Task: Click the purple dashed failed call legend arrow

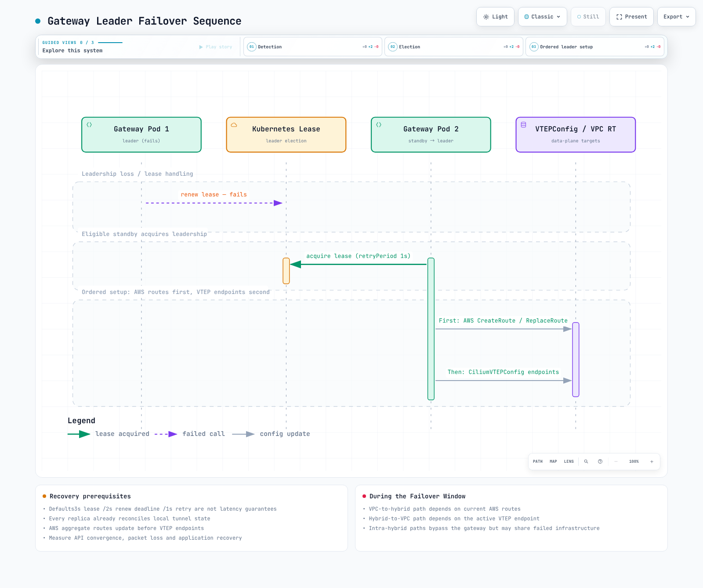Action: 166,434
